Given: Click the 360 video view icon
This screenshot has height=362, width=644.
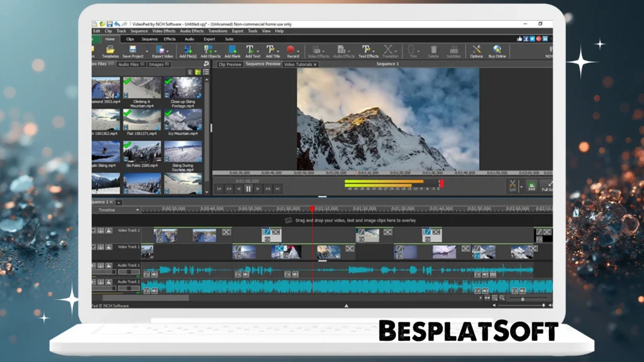Looking at the screenshot, I should pos(531,185).
